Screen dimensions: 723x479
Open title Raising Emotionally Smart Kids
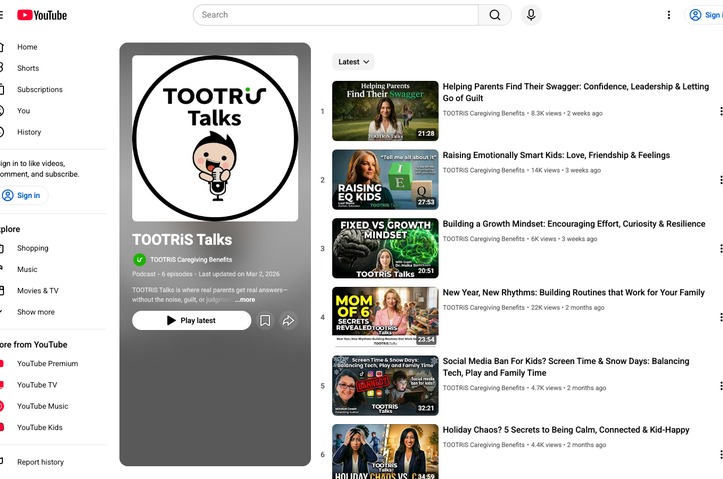(x=556, y=155)
